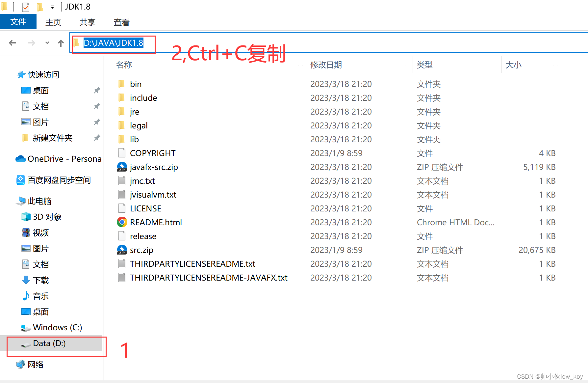Click the src.zip file icon
This screenshot has width=588, height=383.
point(122,250)
